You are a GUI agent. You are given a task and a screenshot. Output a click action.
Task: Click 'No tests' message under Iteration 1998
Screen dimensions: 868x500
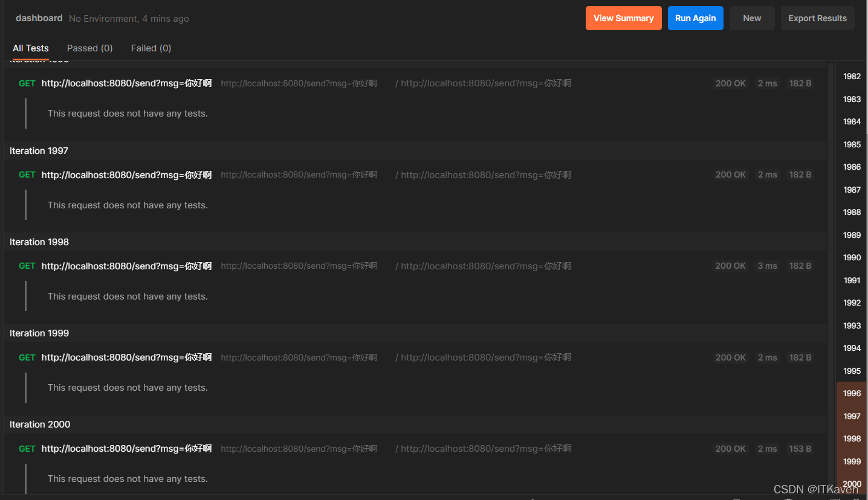128,296
